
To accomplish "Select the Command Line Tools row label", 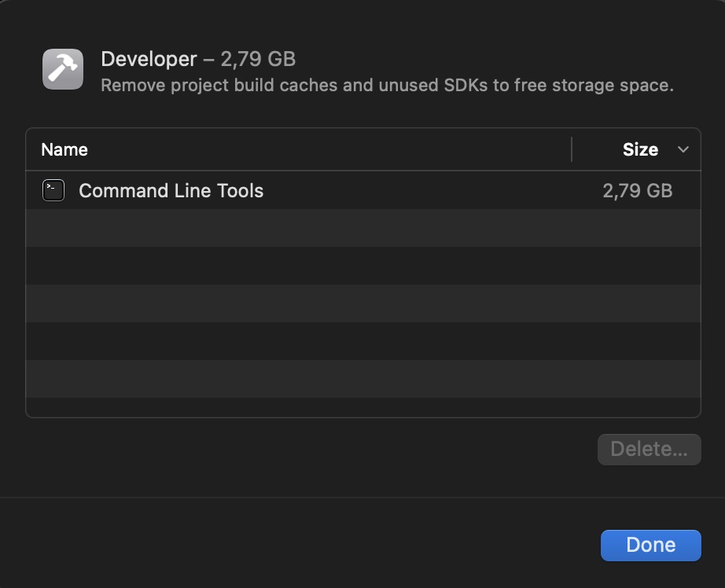I will [171, 190].
